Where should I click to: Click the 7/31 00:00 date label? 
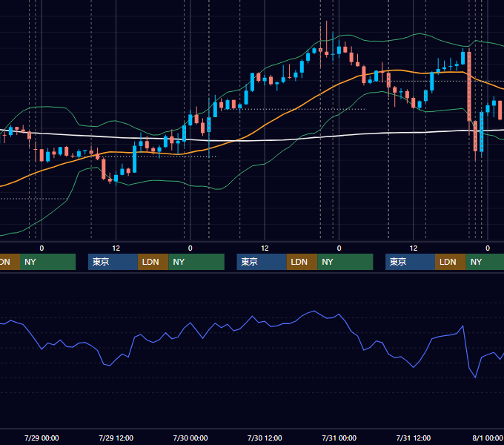click(339, 438)
